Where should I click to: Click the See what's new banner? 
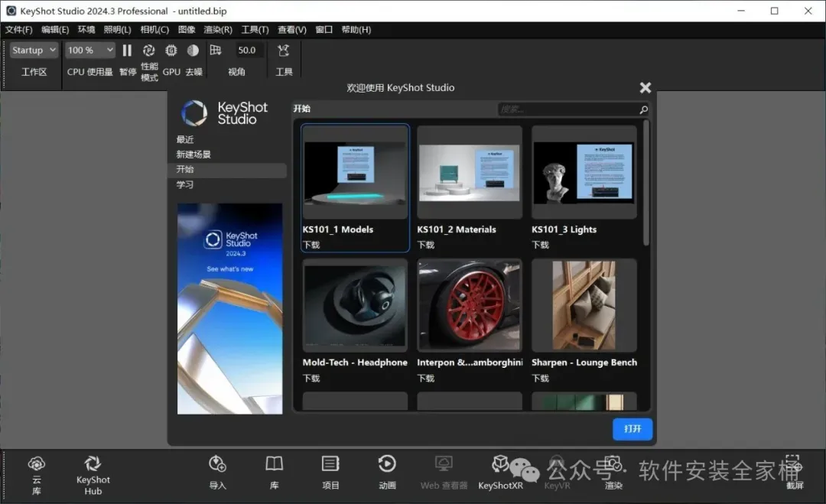[x=229, y=309]
